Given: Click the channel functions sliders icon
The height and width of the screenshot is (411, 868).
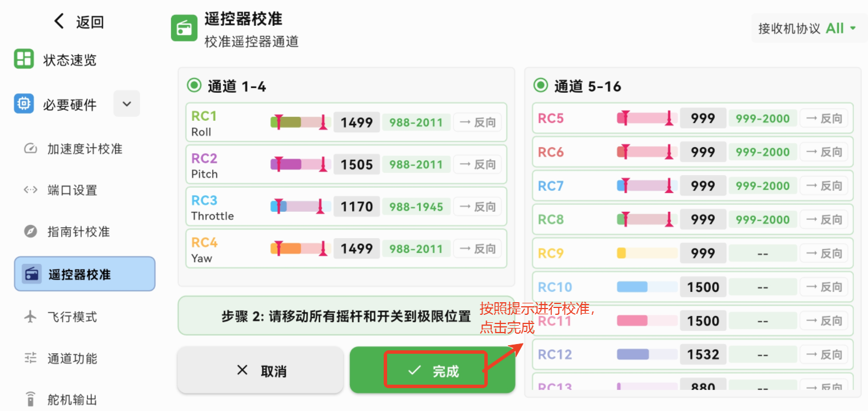Looking at the screenshot, I should [x=30, y=358].
